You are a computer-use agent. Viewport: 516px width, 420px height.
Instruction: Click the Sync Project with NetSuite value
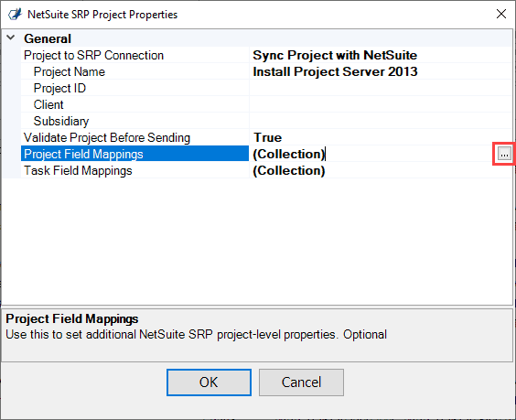pos(335,55)
